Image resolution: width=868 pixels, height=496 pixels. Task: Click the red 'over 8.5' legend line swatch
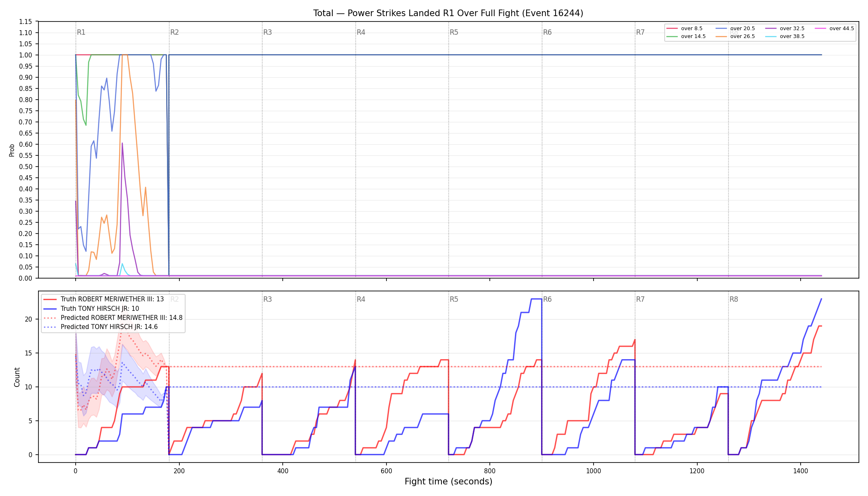672,29
